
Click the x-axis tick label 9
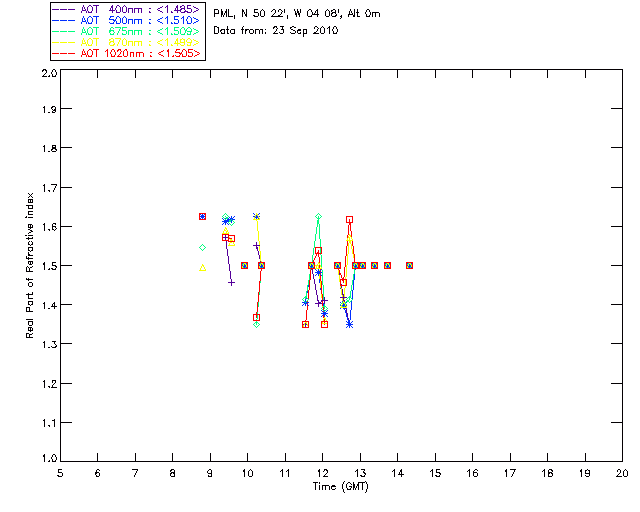210,473
